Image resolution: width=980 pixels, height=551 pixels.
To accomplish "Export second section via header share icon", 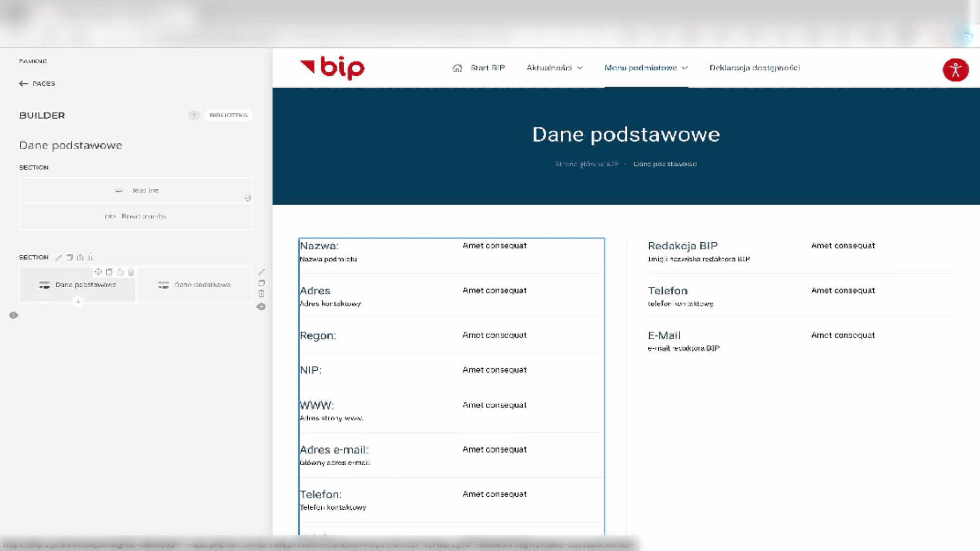I will tap(80, 257).
